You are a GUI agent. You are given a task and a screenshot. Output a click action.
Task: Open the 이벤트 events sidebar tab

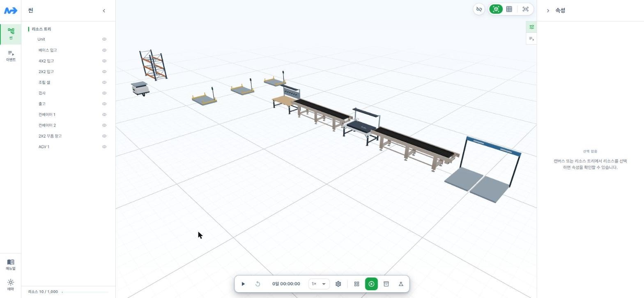tap(11, 56)
